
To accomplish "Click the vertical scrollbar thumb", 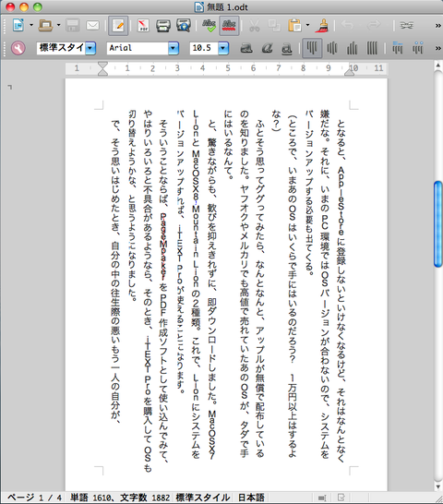I will click(x=438, y=224).
